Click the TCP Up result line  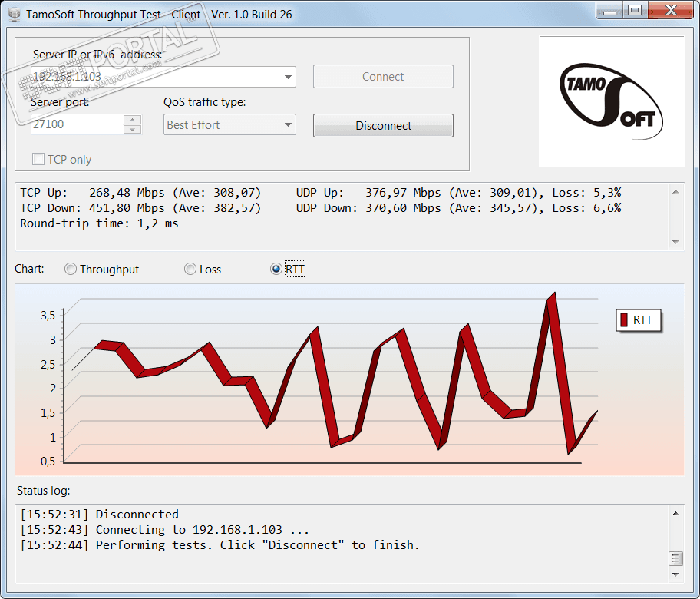click(x=140, y=193)
